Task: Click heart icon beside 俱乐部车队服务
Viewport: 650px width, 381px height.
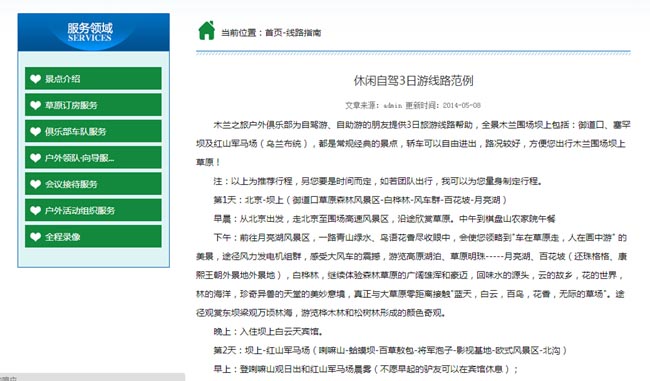Action: click(36, 131)
